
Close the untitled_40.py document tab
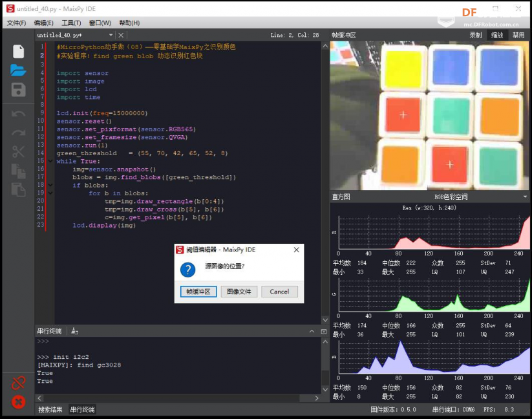[121, 35]
